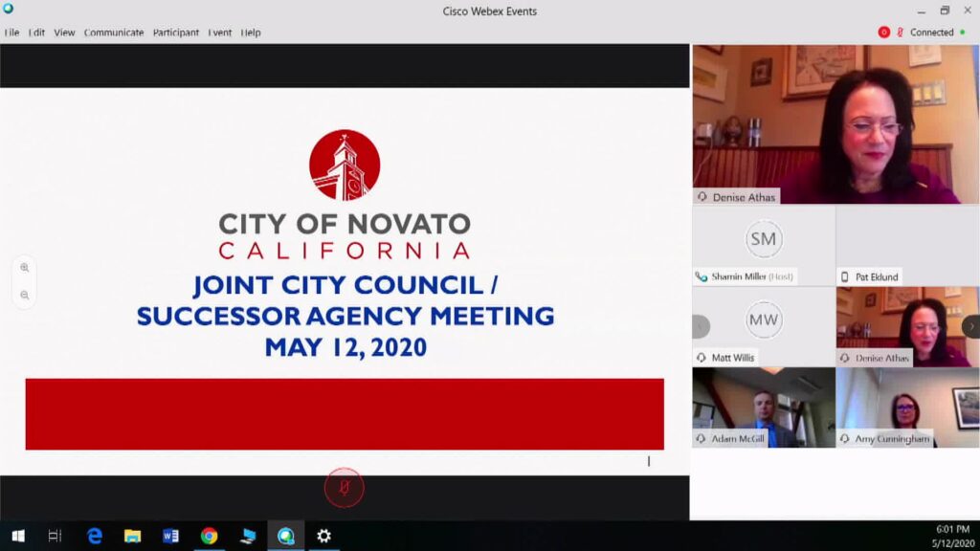Open File Explorer from the taskbar
The image size is (980, 551).
pos(132,536)
